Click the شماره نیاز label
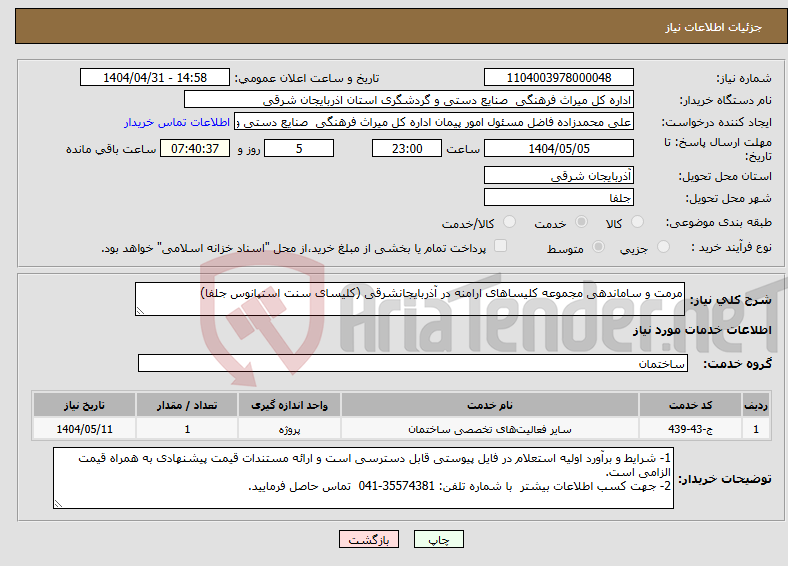 click(744, 78)
